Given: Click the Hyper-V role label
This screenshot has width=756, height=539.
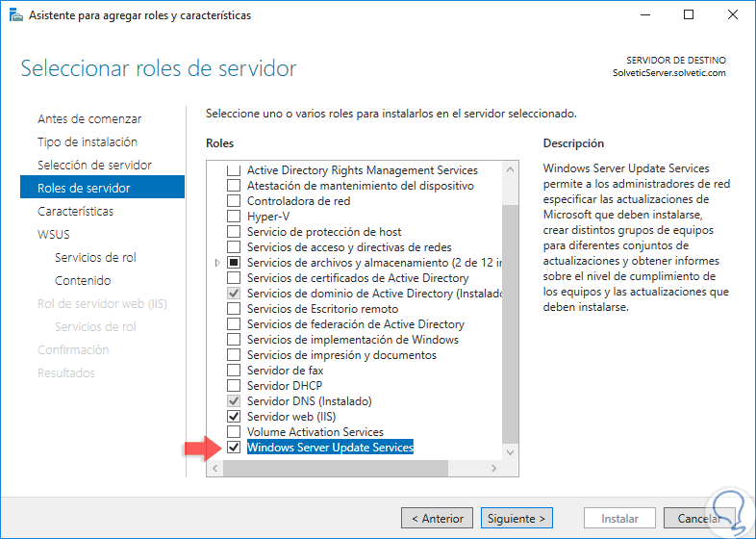Looking at the screenshot, I should [268, 217].
